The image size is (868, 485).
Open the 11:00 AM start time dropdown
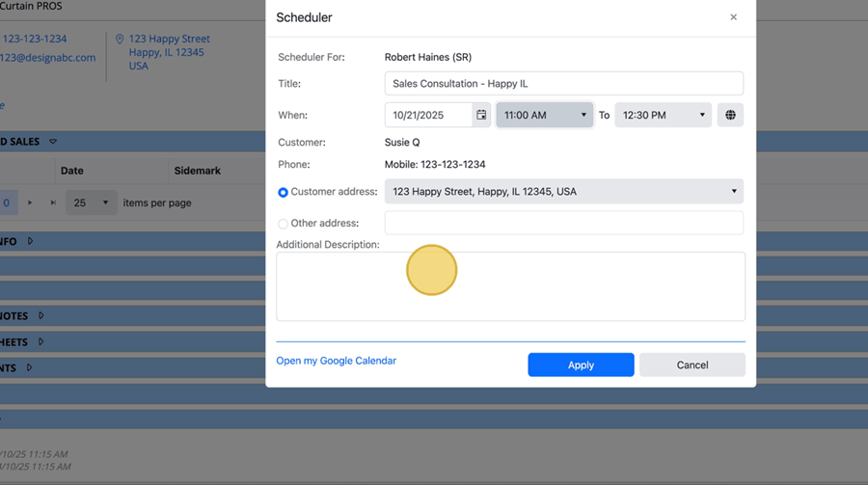pyautogui.click(x=545, y=115)
